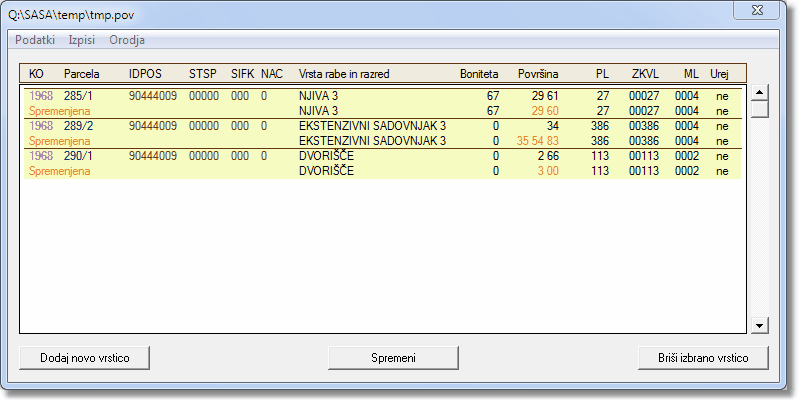The width and height of the screenshot is (799, 402).
Task: Click the changed area value 3 00
Action: 547,171
